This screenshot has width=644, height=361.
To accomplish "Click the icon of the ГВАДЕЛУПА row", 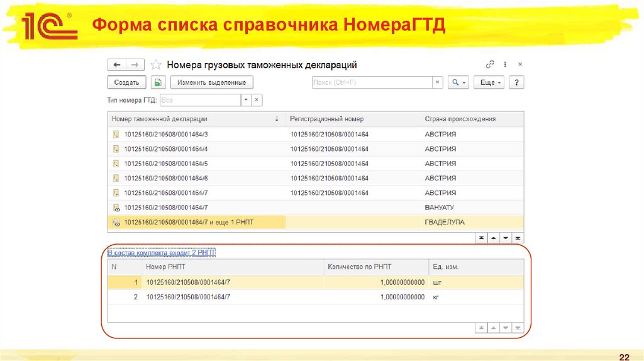I will pos(116,223).
